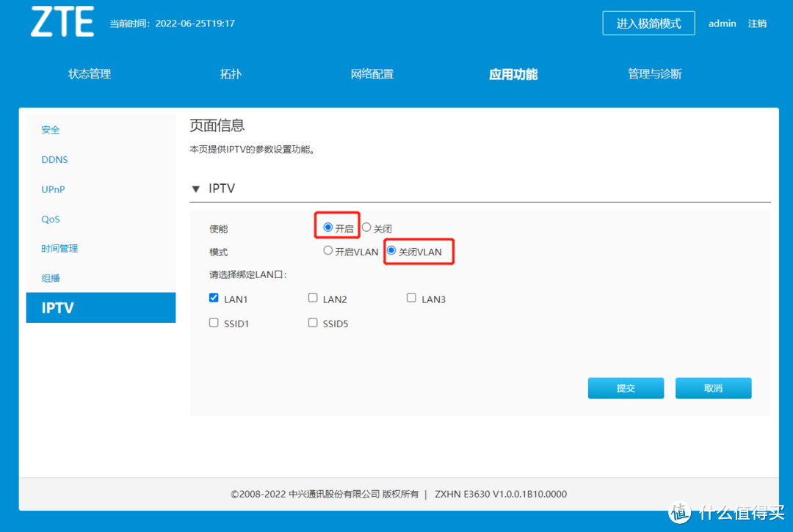Select the 关闭 radio to disable IPTV
This screenshot has width=793, height=532.
click(366, 227)
